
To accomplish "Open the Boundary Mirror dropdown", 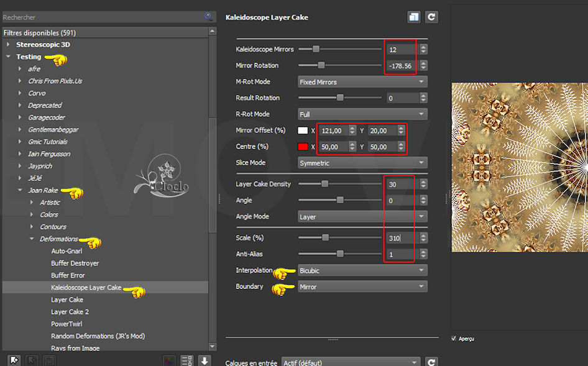I will [x=362, y=287].
